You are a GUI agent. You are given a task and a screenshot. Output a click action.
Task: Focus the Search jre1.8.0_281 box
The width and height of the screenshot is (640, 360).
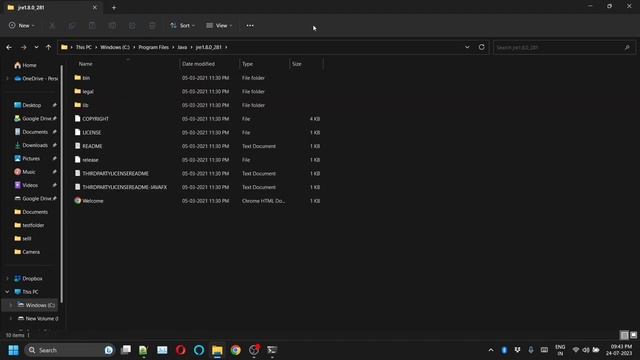point(564,47)
